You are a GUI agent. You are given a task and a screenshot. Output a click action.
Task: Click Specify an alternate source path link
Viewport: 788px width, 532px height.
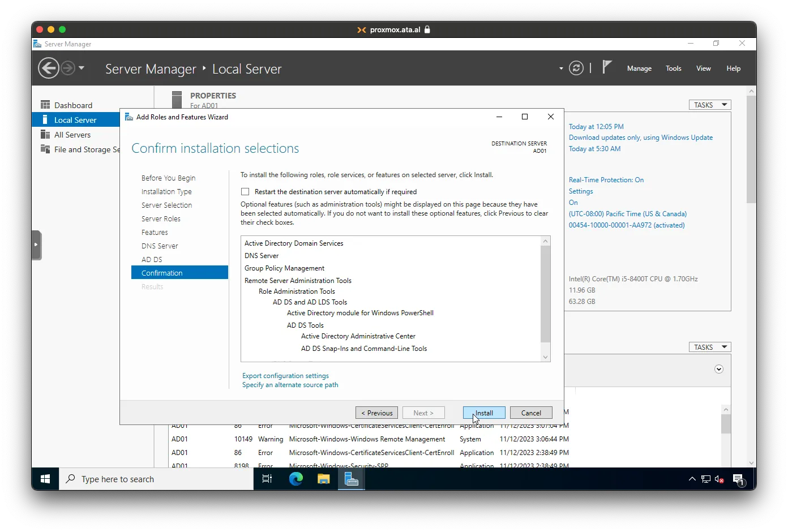[290, 385]
